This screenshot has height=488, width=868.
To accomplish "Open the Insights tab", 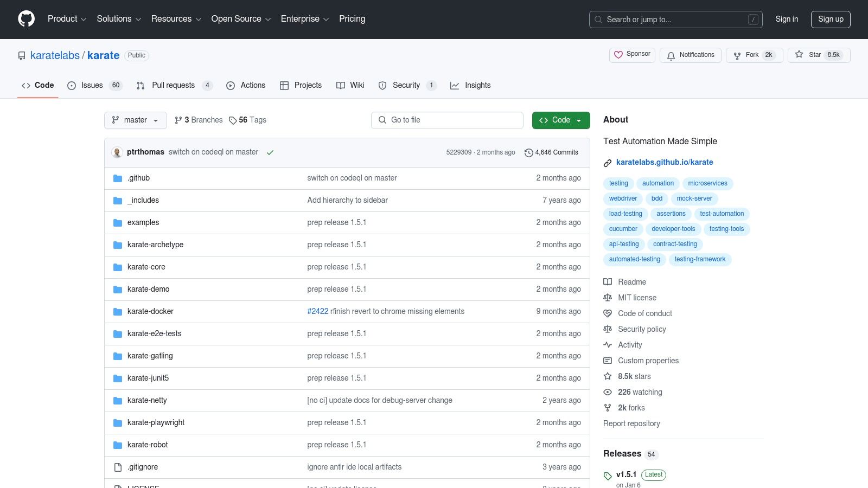I will click(470, 86).
